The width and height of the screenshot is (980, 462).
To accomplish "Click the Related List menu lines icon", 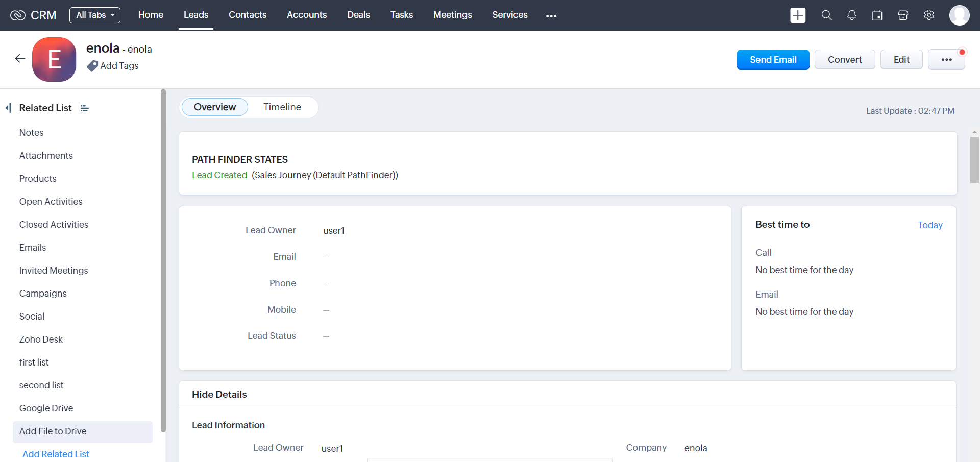I will [85, 108].
